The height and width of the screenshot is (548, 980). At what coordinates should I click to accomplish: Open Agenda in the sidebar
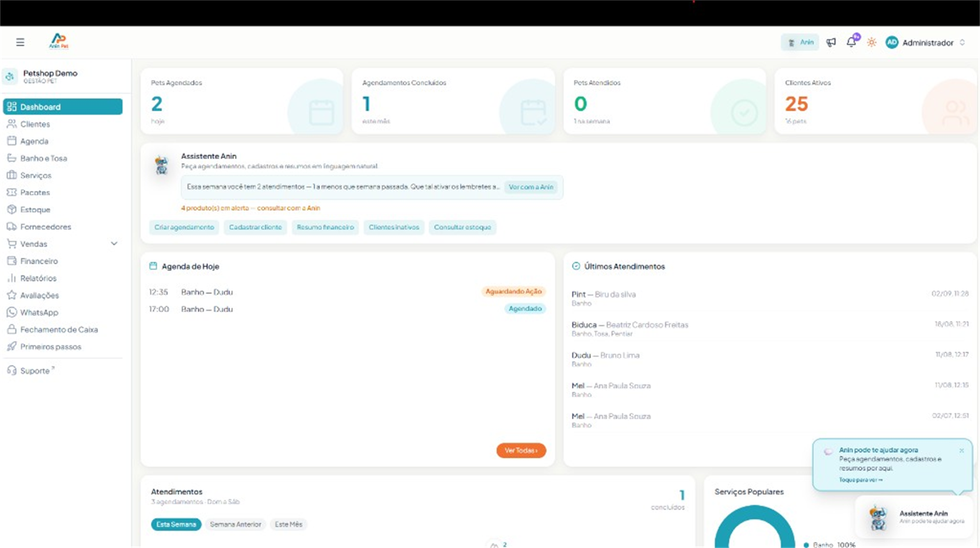point(63,141)
